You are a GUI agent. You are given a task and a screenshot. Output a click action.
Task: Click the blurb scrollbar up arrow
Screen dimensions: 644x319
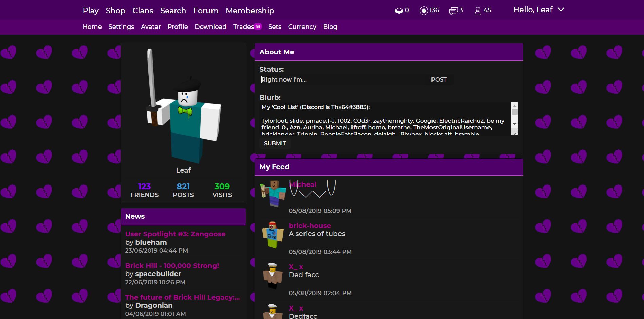coord(515,106)
